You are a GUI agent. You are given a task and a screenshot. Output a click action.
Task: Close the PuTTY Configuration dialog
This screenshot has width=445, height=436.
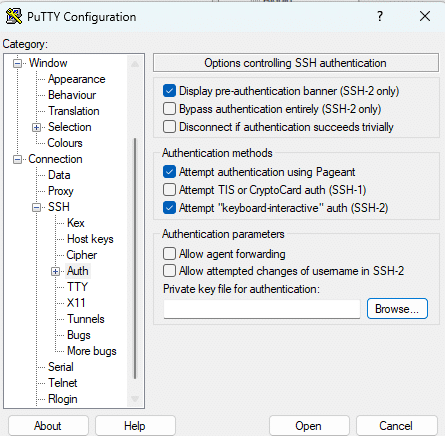pyautogui.click(x=425, y=16)
